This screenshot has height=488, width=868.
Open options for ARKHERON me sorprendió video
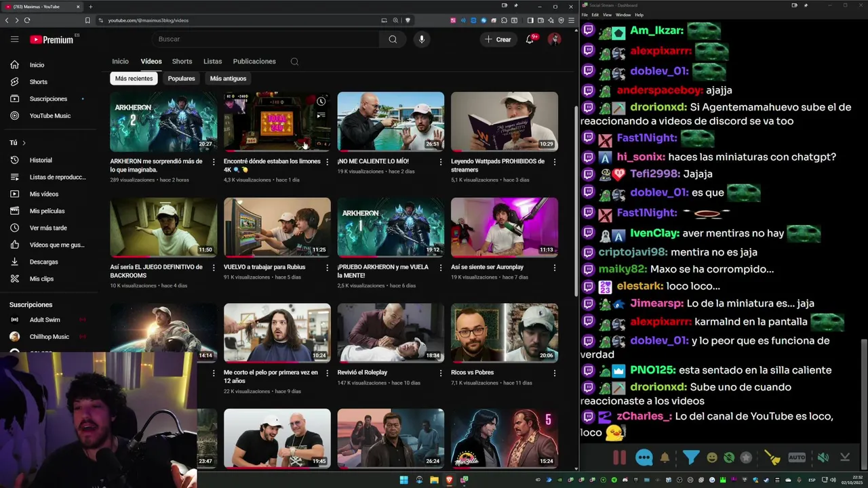[x=214, y=162]
